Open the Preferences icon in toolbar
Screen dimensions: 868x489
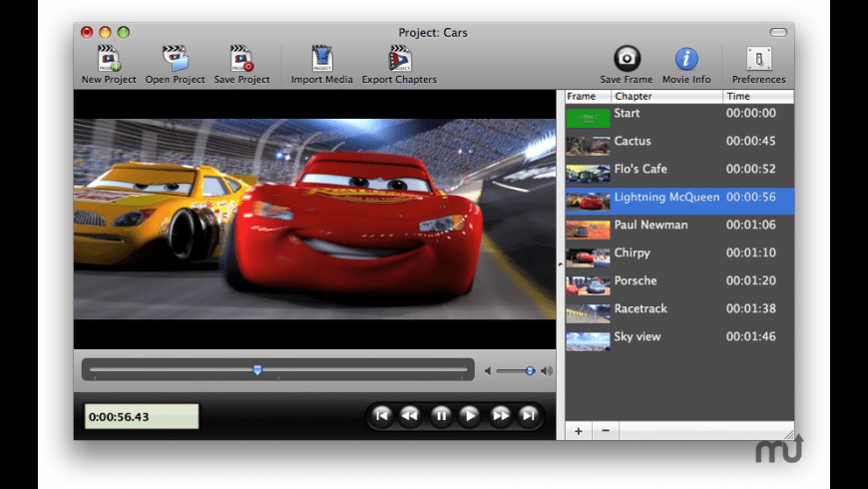click(758, 59)
